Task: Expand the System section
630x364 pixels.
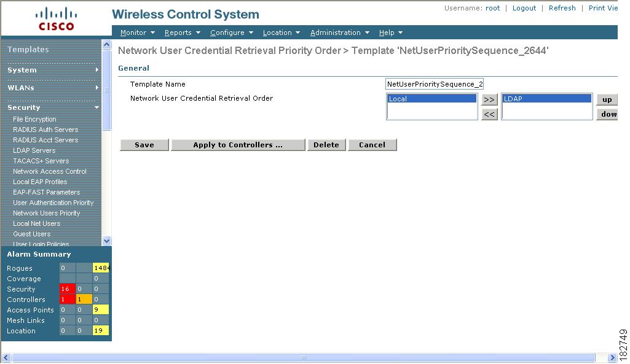Action: pos(53,70)
